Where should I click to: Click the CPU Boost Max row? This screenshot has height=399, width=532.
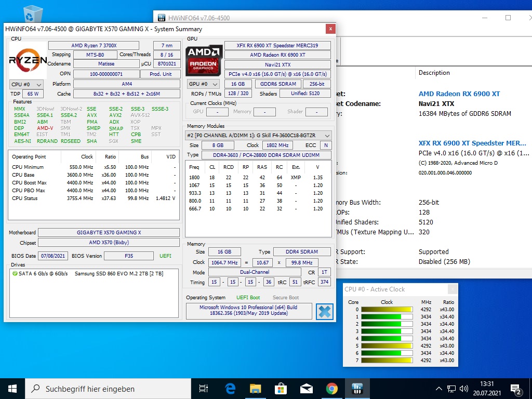(x=94, y=182)
